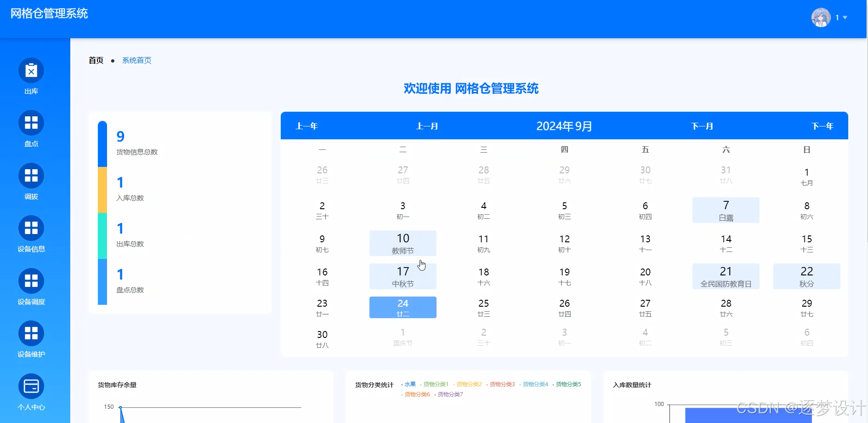Open the 出库 sidebar icon
Screen dimensions: 868x423
[31, 70]
